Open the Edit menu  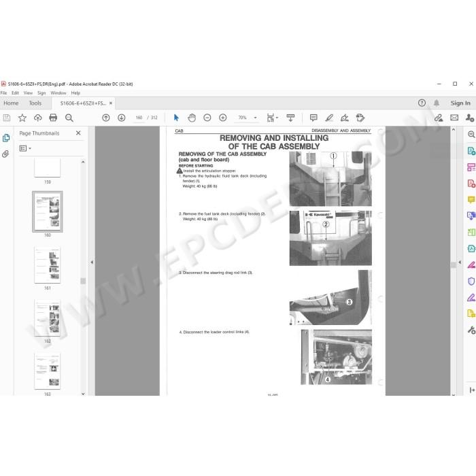coord(15,93)
